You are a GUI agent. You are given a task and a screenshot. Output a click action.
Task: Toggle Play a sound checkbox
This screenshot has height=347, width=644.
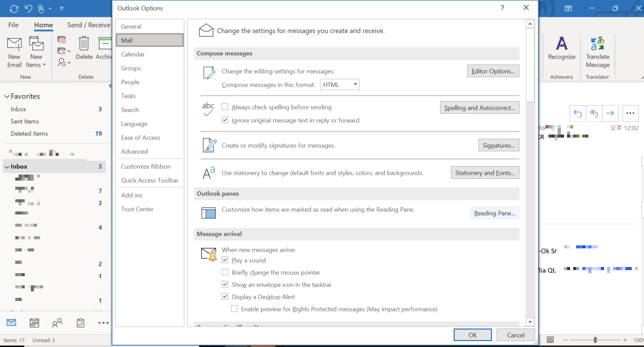pyautogui.click(x=225, y=260)
